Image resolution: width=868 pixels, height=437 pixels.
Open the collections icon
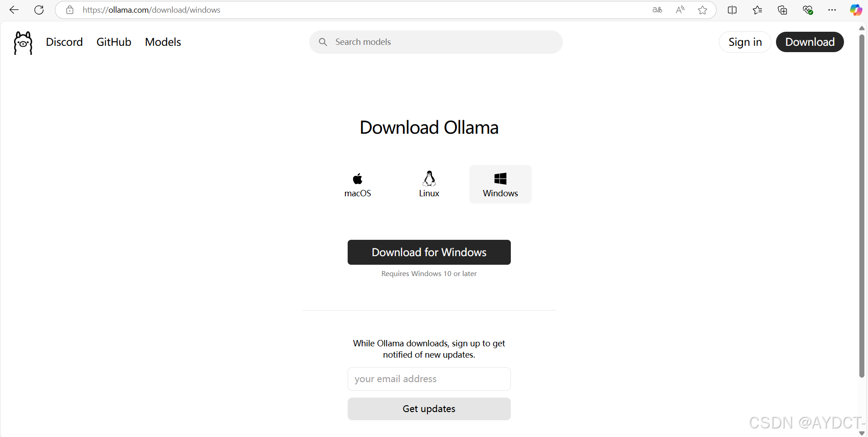(x=782, y=10)
